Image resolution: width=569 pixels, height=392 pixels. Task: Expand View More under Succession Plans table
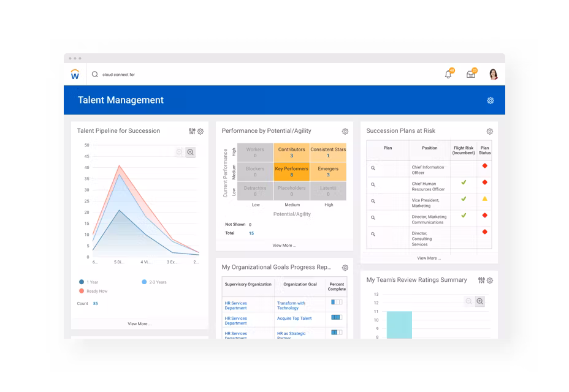[429, 258]
